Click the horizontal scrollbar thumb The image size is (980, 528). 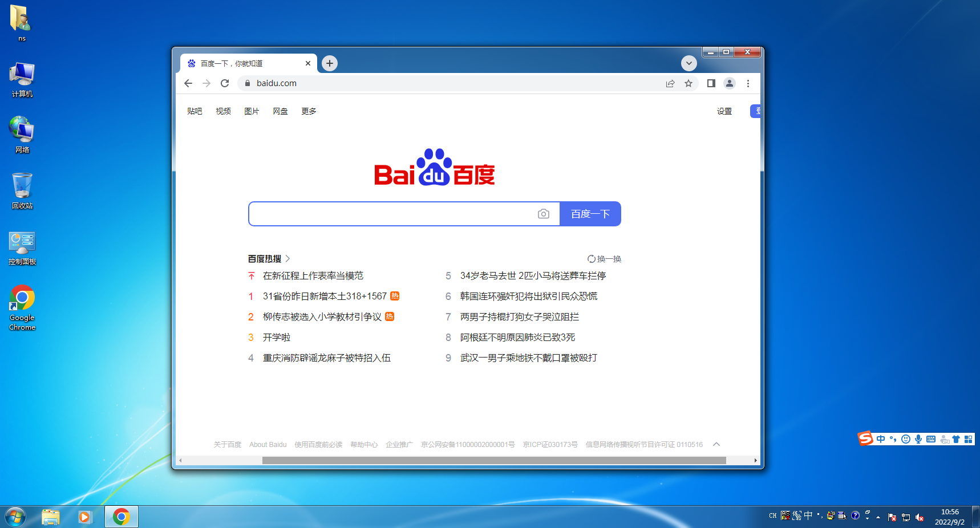coord(494,460)
